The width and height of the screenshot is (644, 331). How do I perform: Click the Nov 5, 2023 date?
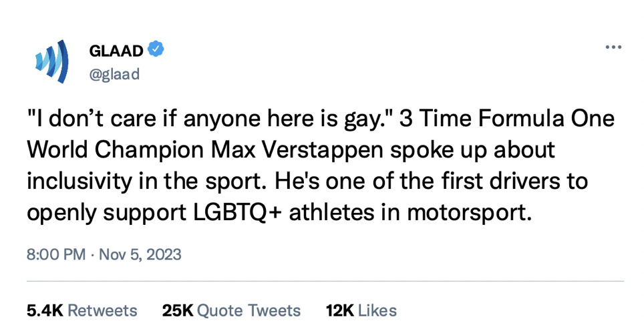pos(140,255)
